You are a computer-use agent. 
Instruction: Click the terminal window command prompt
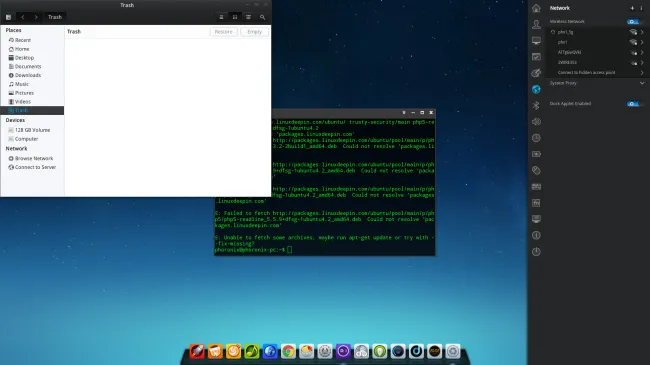(x=253, y=250)
